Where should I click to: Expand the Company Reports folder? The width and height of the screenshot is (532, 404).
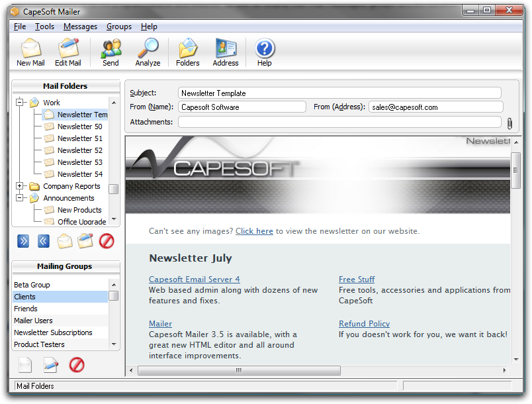coord(20,186)
